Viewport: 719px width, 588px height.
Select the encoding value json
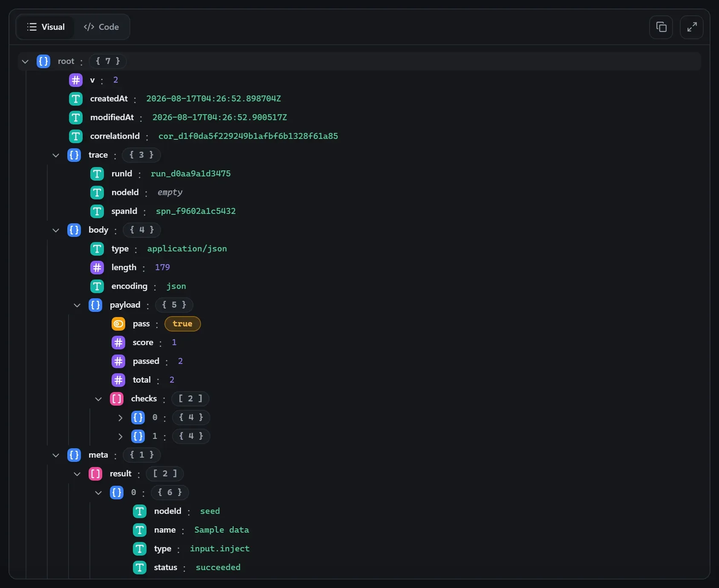pos(176,286)
